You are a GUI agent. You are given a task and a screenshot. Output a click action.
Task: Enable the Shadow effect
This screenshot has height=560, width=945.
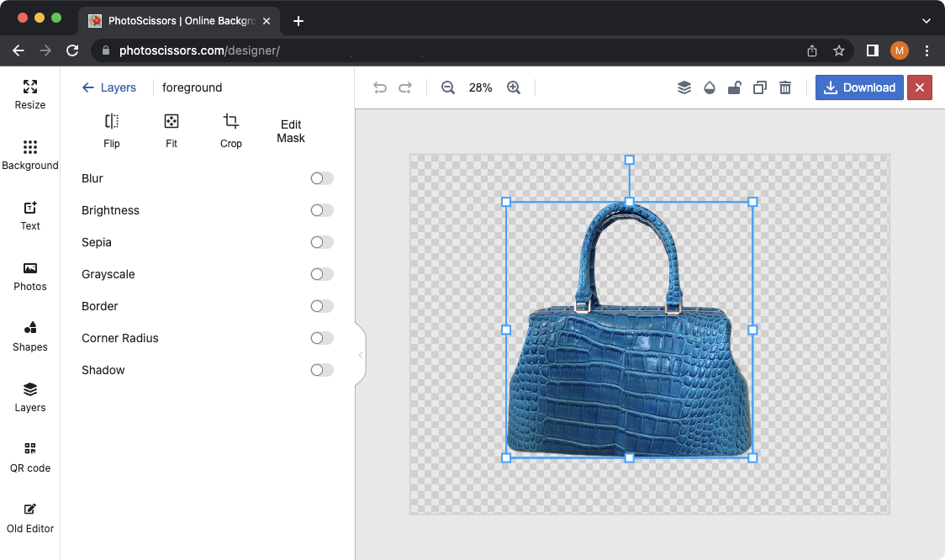[x=320, y=370]
